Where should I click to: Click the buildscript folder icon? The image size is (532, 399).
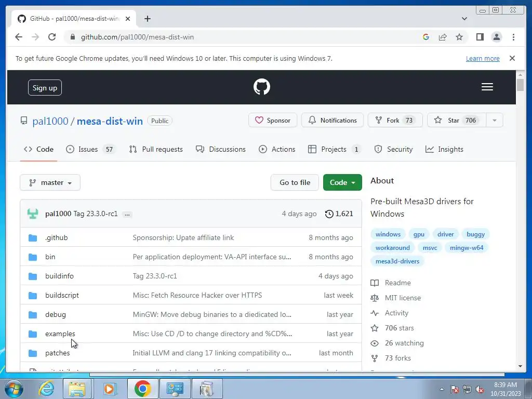tap(33, 296)
